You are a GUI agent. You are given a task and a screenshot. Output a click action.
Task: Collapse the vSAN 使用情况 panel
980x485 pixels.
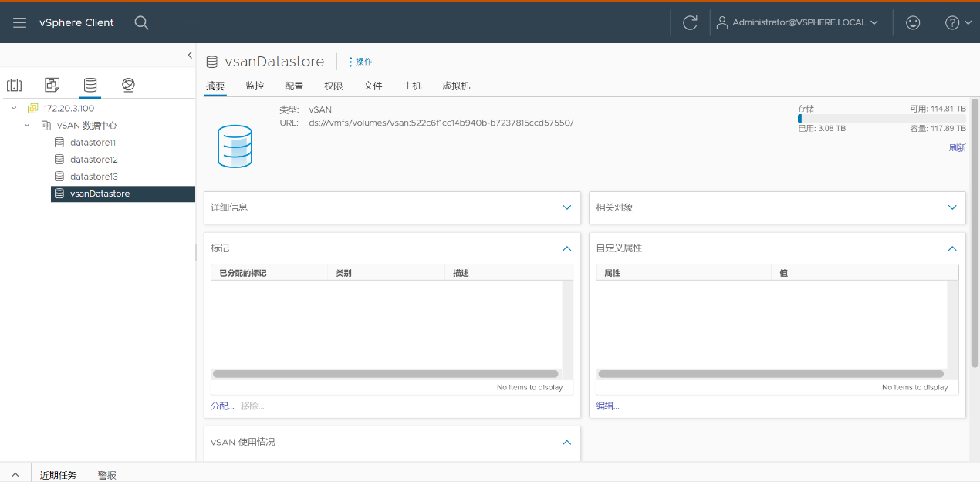(x=567, y=442)
